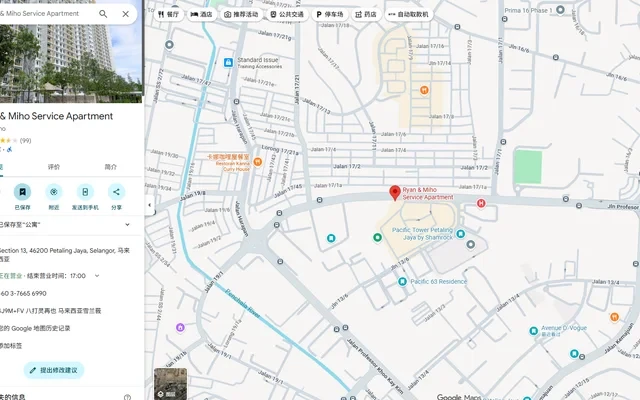Open 您的 Google 地图历史记录
The image size is (640, 400).
[35, 328]
